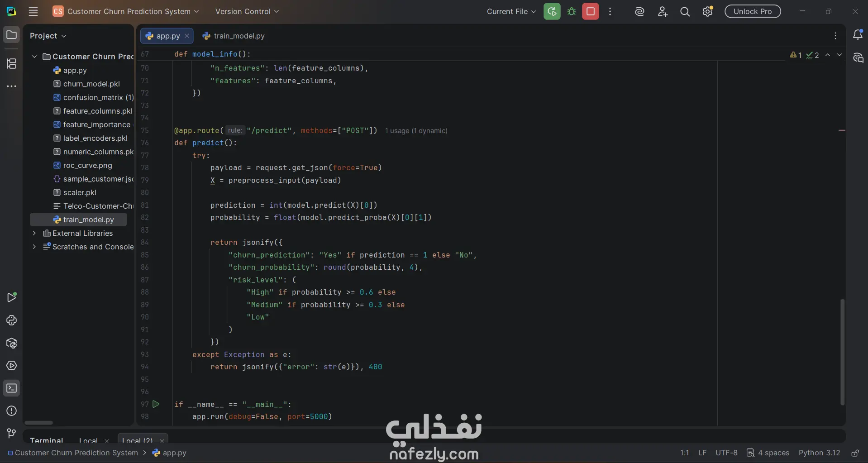This screenshot has width=868, height=463.
Task: Show more tool windows ellipsis
Action: tap(12, 86)
